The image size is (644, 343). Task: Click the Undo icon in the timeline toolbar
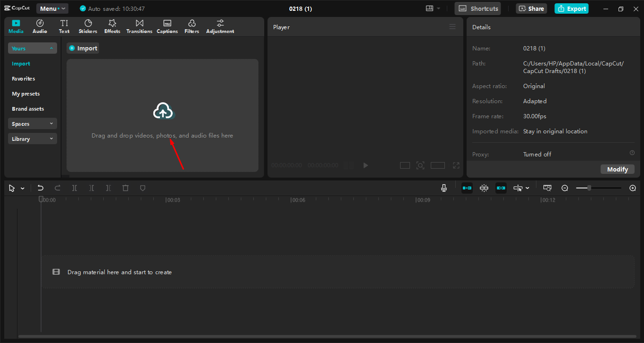(41, 188)
